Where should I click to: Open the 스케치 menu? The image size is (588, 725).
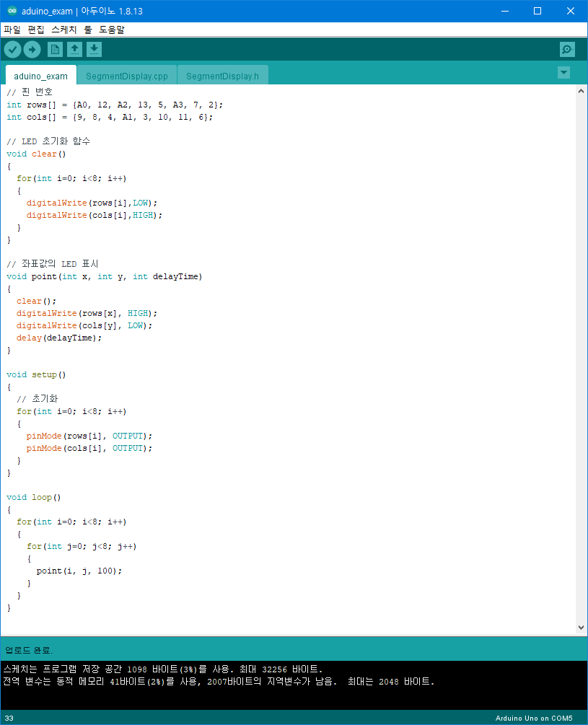63,30
